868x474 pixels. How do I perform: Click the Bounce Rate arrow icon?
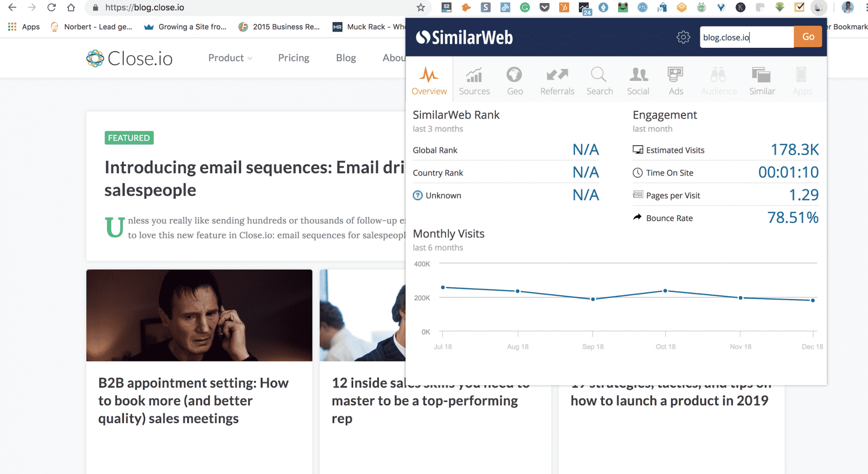point(637,217)
